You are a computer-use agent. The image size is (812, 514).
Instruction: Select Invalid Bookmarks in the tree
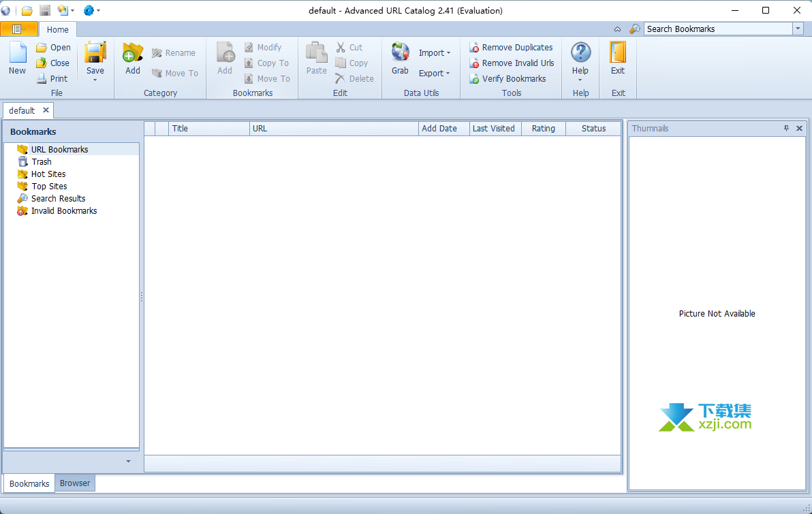[64, 211]
